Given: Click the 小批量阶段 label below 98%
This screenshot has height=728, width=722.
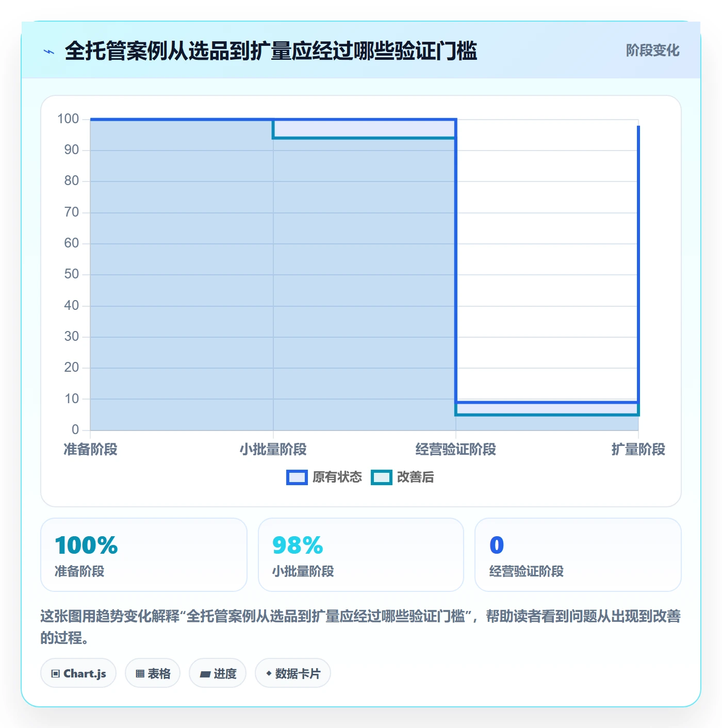Looking at the screenshot, I should click(x=303, y=571).
